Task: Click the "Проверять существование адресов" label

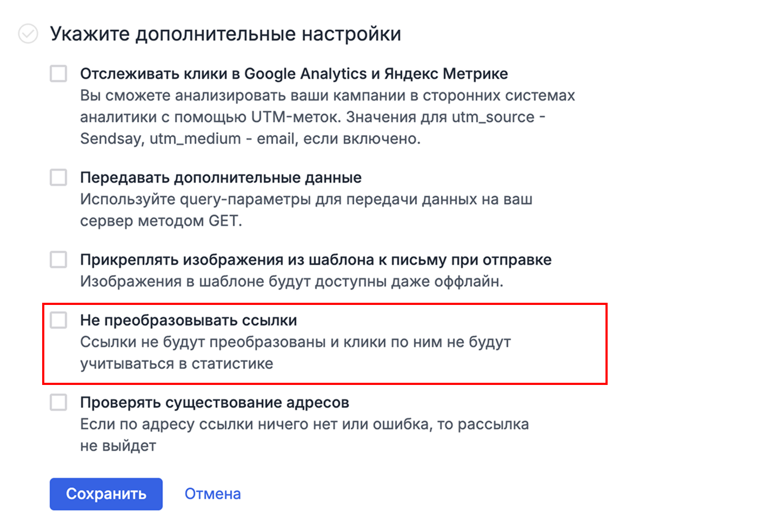Action: tap(215, 402)
